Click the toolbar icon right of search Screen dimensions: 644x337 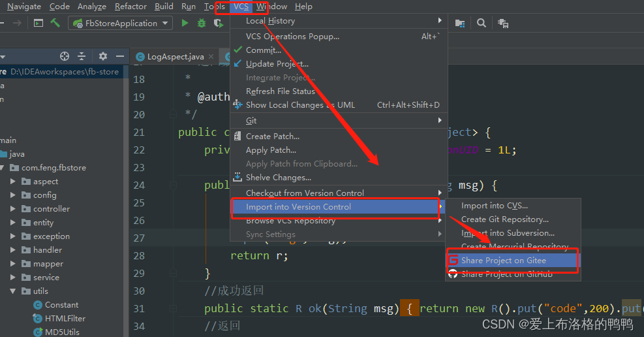(x=502, y=23)
